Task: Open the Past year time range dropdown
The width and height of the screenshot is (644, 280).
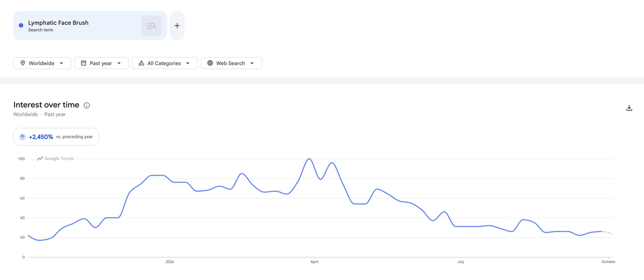Action: click(x=101, y=63)
